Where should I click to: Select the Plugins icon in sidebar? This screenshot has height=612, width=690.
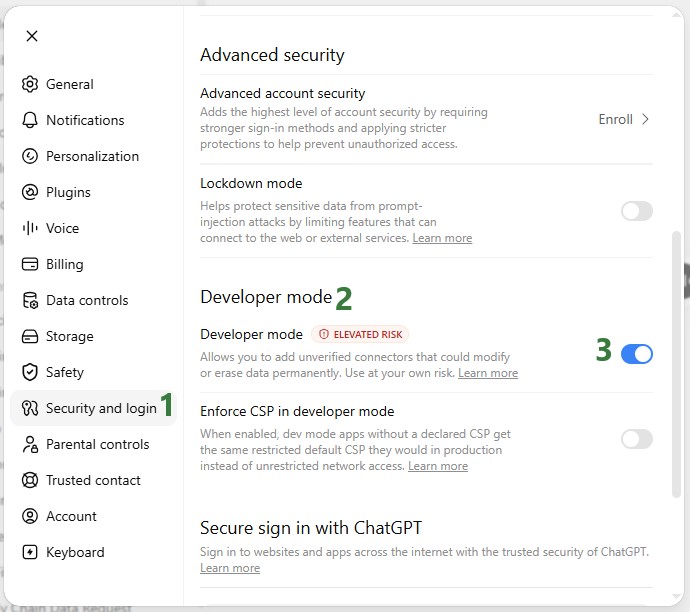click(x=30, y=192)
